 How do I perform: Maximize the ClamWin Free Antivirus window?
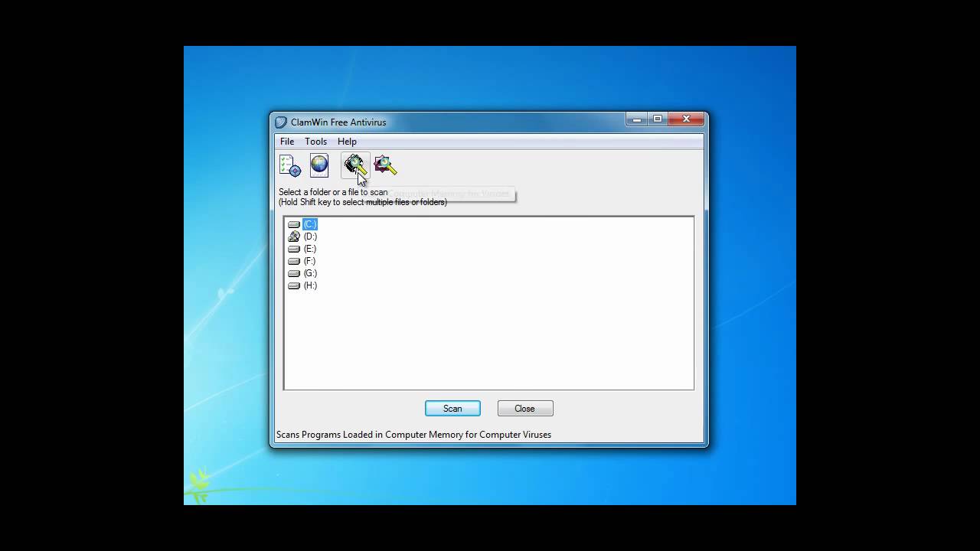click(x=658, y=119)
